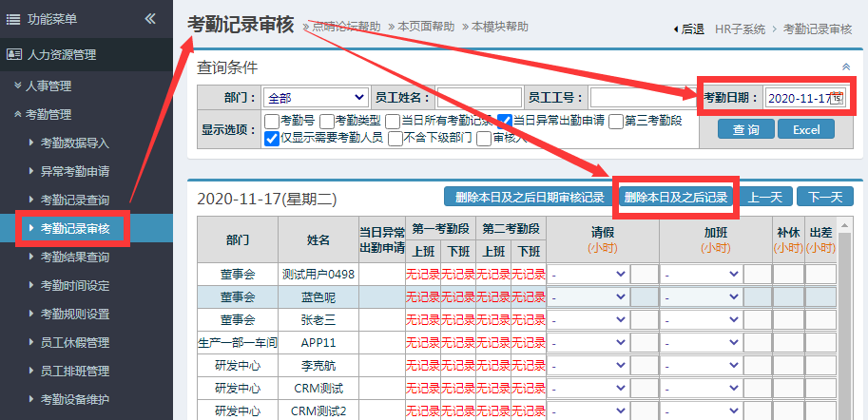Collapse 查询条件 panel with the chevron icon

pyautogui.click(x=846, y=67)
